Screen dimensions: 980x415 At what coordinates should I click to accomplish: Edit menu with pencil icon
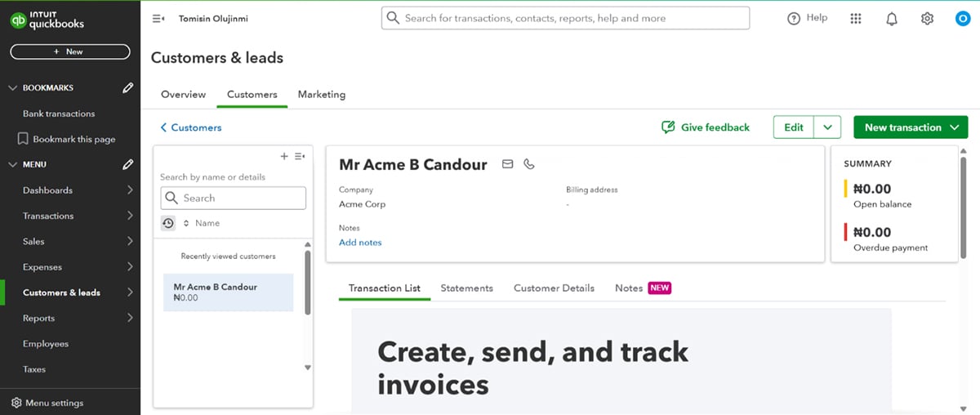[127, 164]
